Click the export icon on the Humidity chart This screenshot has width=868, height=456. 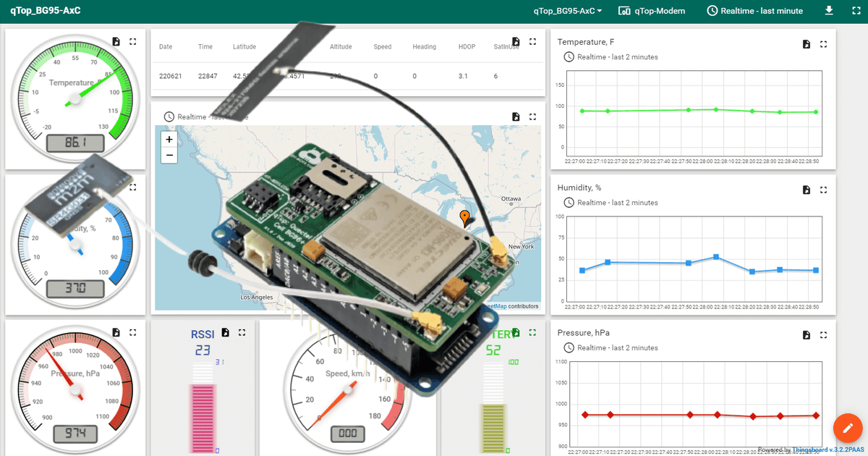click(806, 190)
